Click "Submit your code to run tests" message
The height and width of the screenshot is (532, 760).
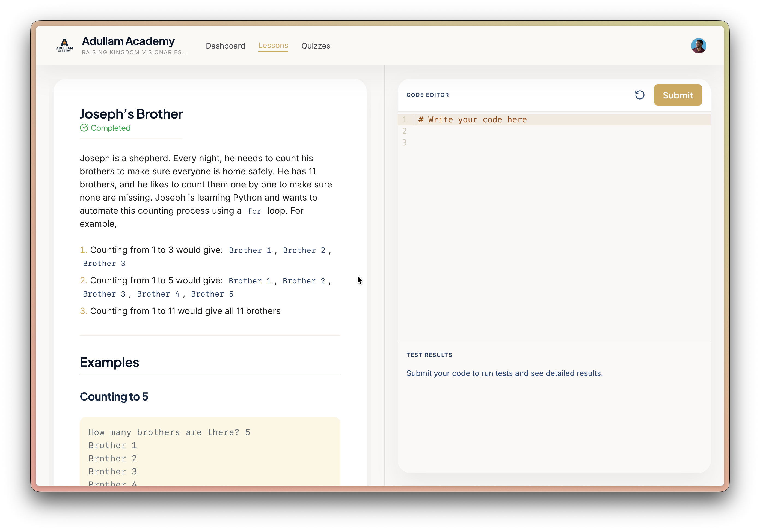tap(504, 373)
